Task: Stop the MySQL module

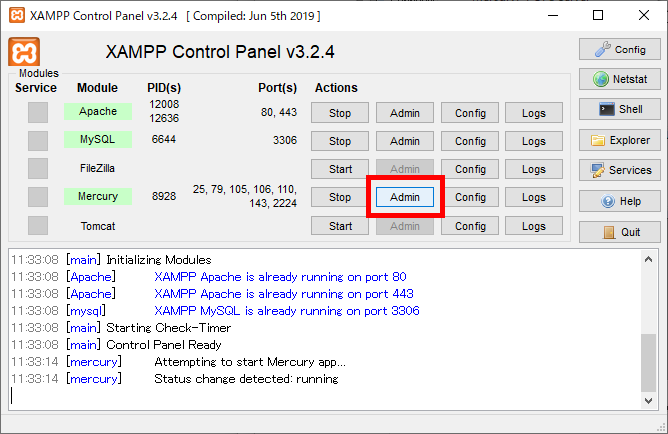Action: click(340, 141)
